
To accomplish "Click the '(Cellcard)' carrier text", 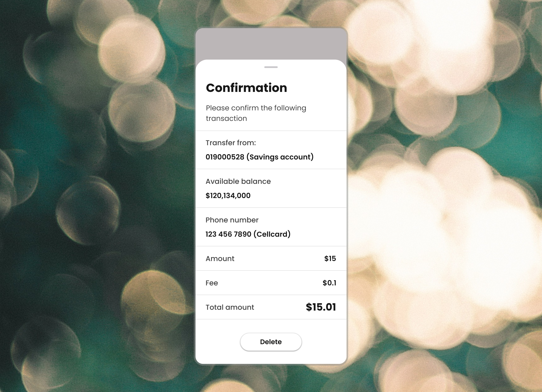I will coord(272,234).
